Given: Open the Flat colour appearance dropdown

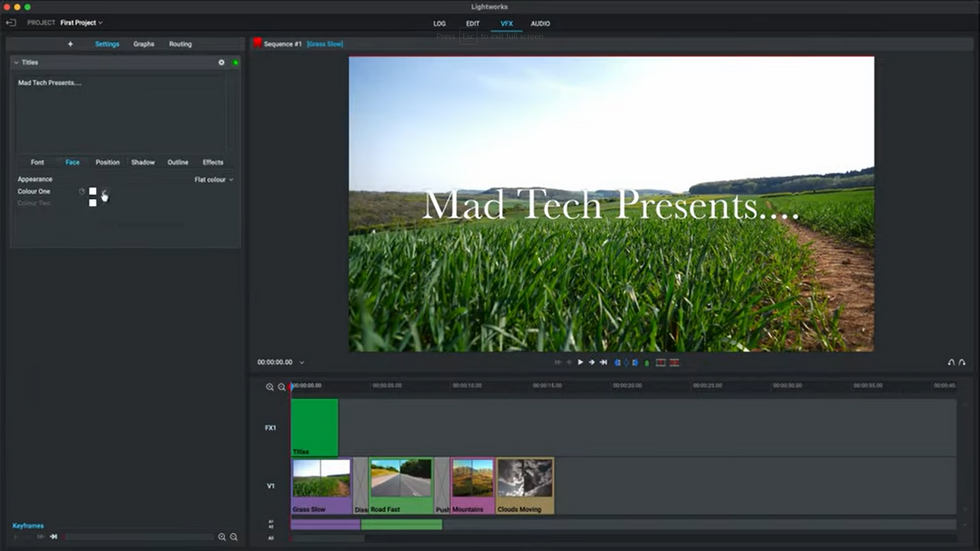Looking at the screenshot, I should pyautogui.click(x=214, y=180).
